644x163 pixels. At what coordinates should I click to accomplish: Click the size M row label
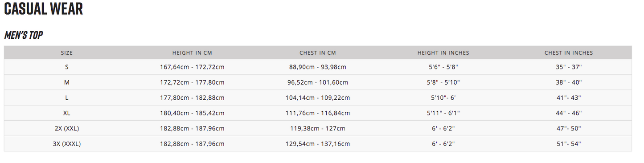click(67, 82)
